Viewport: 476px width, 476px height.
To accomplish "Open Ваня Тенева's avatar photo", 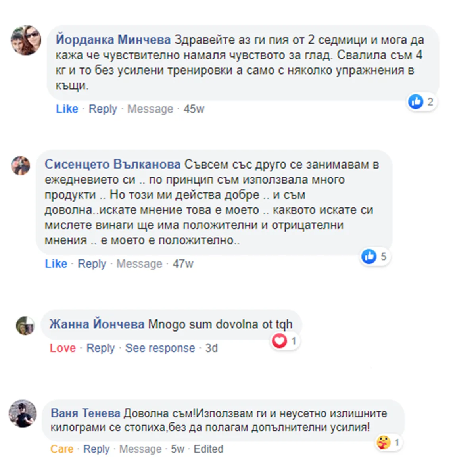I will point(23,414).
